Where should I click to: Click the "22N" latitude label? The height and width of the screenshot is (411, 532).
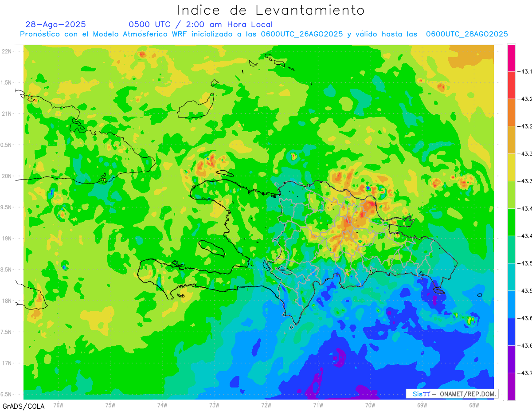click(x=7, y=51)
